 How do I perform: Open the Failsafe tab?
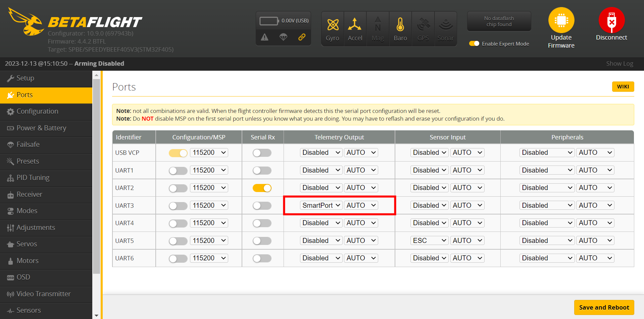click(x=46, y=145)
